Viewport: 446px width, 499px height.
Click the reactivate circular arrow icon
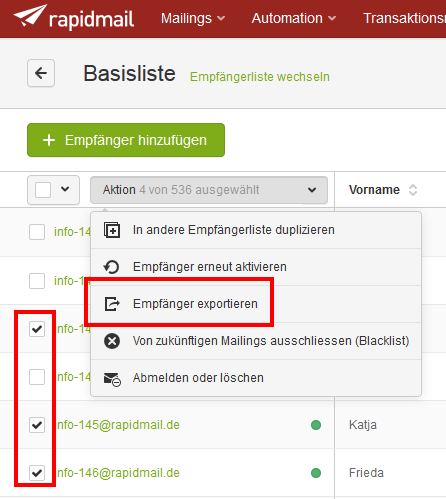click(111, 267)
